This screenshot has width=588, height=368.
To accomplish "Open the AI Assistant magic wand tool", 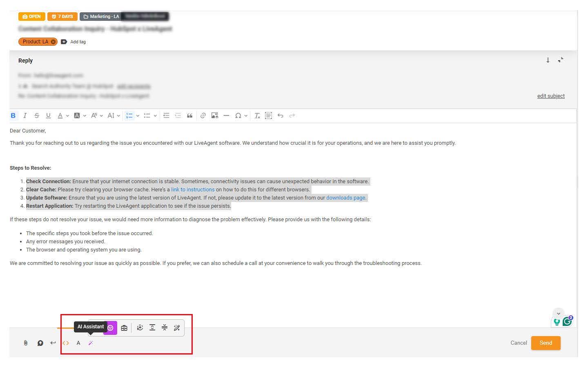I will pyautogui.click(x=91, y=343).
